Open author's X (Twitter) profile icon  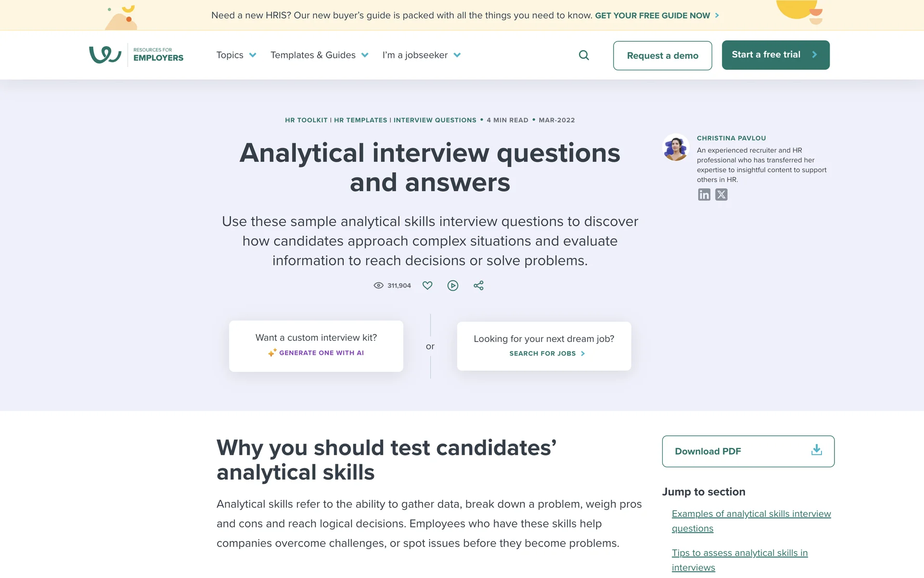[x=721, y=195]
